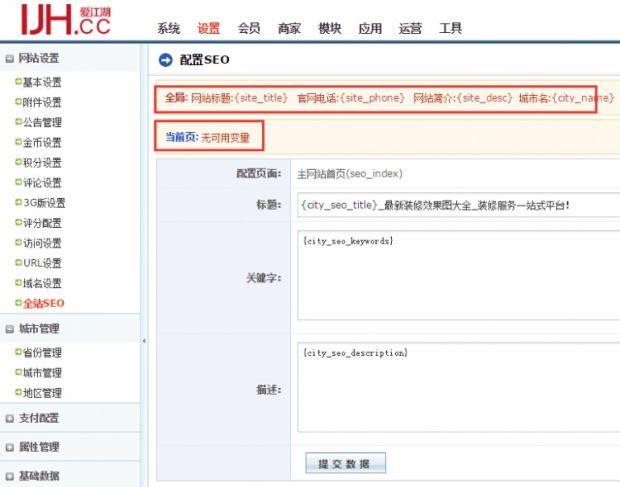The image size is (620, 487).
Task: Open 访问设置 in the sidebar
Action: [42, 243]
